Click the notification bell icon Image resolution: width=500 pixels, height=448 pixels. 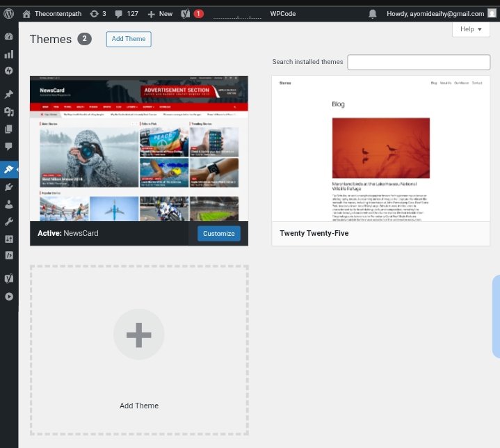(x=373, y=13)
